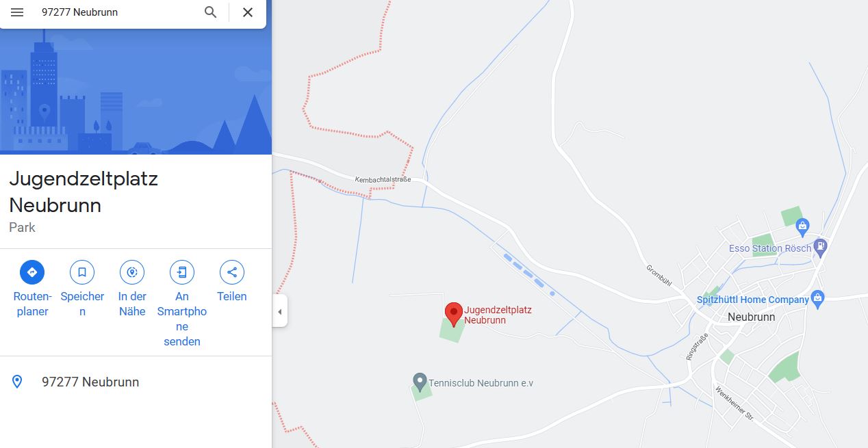The height and width of the screenshot is (448, 868).
Task: Send to phone with An Smartphone senden icon
Action: [x=182, y=272]
